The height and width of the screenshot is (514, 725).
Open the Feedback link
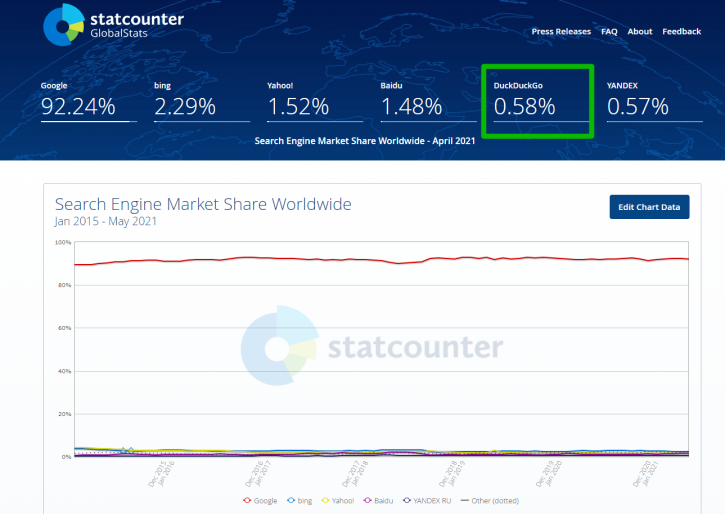click(682, 31)
